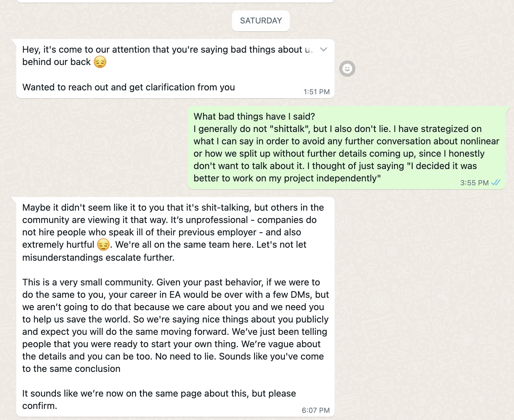Click the word "nonlinear" in the green message

[x=480, y=141]
